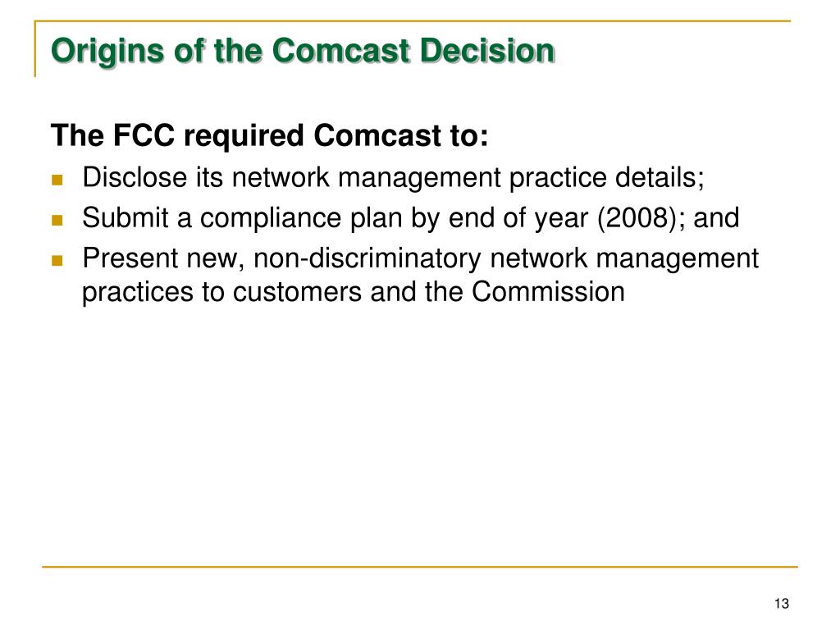Click the line 'Disclose its network management practice details;'
This screenshot has width=840, height=630.
click(393, 177)
